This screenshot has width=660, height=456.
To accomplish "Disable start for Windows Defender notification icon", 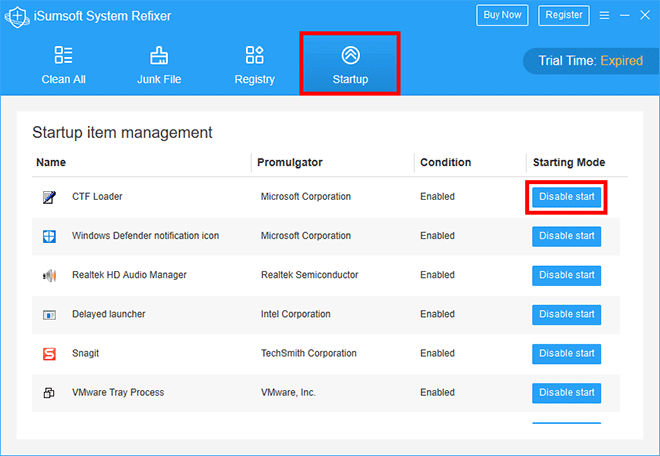I will click(567, 236).
